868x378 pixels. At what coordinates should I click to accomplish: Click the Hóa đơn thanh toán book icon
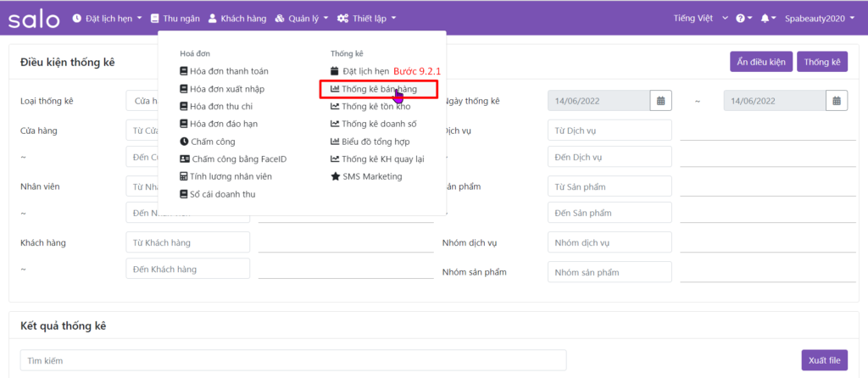click(x=184, y=71)
